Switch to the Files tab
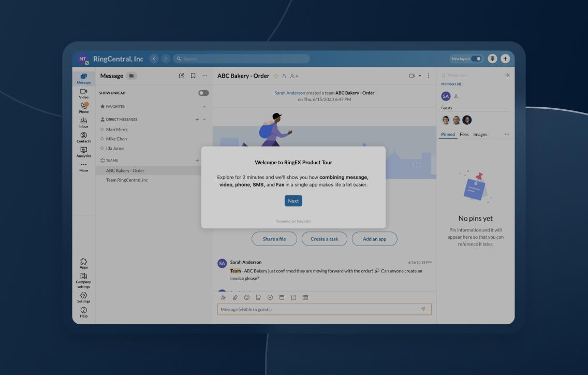 tap(464, 134)
